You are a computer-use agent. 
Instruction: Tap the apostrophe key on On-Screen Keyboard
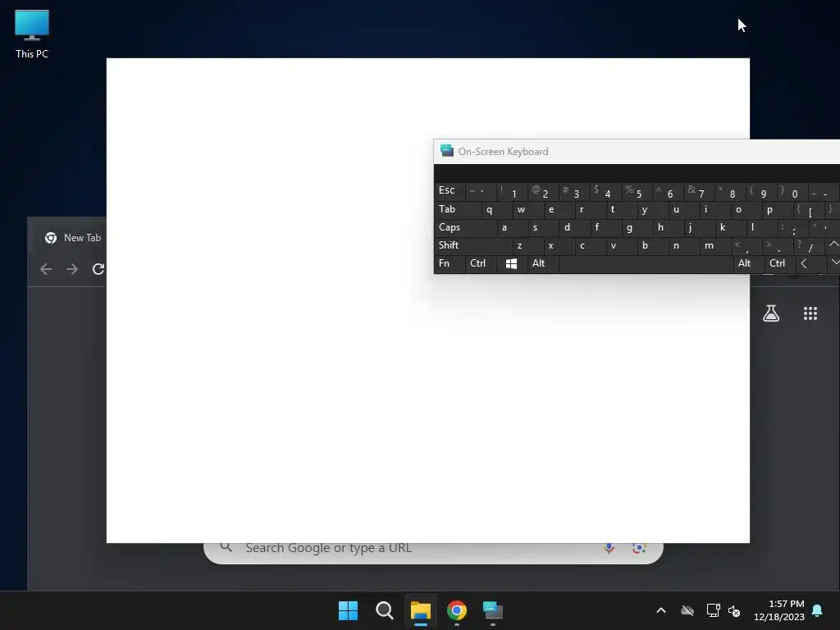click(x=824, y=228)
